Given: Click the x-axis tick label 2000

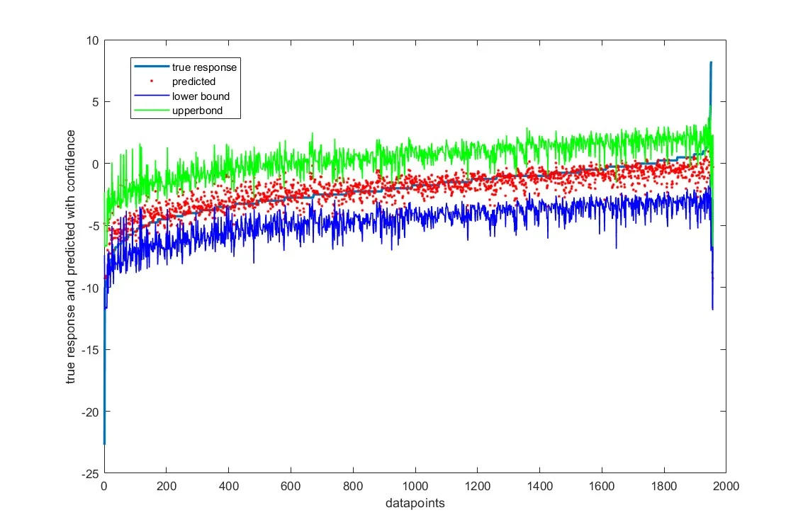Looking at the screenshot, I should (726, 488).
